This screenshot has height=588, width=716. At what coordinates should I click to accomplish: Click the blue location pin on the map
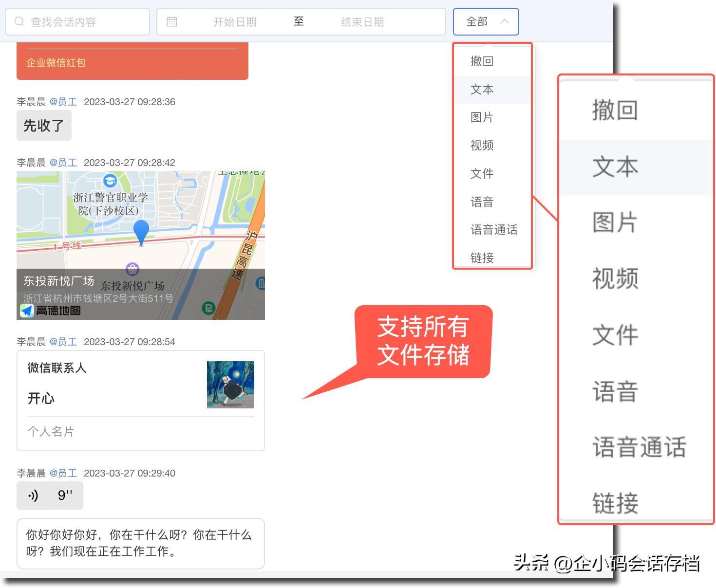tap(141, 234)
